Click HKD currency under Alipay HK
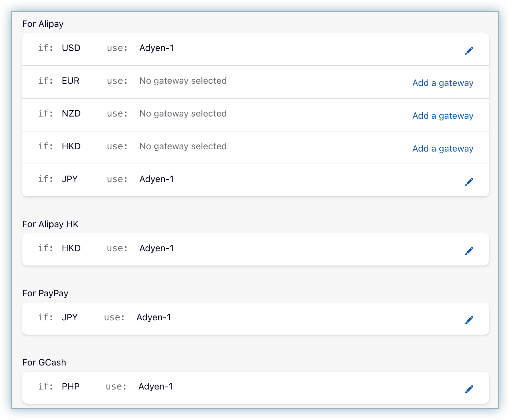The width and height of the screenshot is (510, 420). pos(71,248)
